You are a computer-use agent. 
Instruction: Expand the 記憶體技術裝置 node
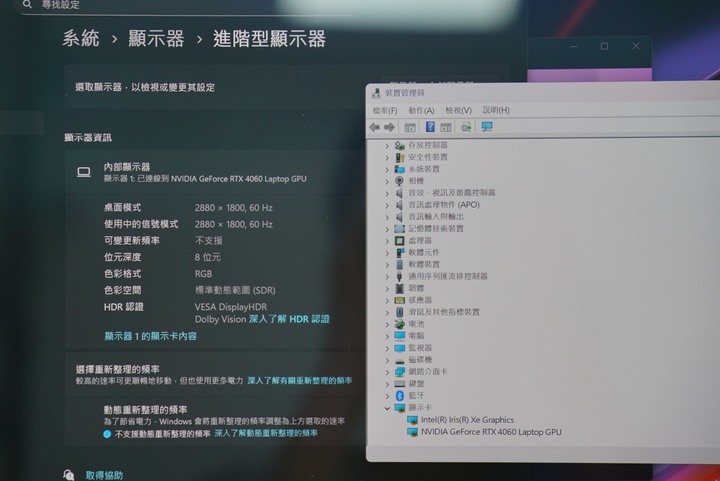[387, 229]
